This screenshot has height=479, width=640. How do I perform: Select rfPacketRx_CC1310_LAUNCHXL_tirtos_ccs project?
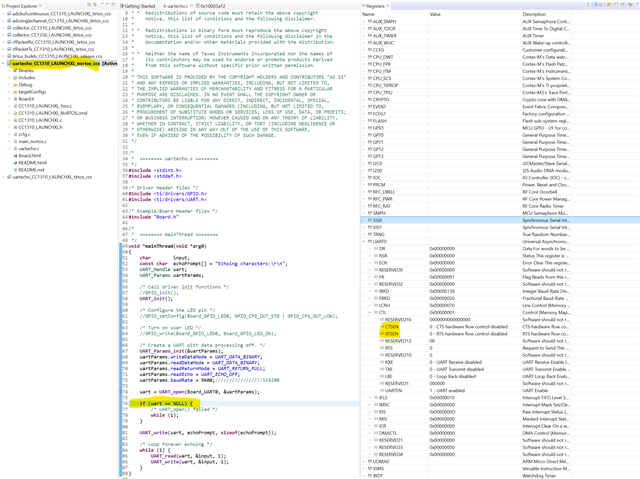(x=53, y=42)
